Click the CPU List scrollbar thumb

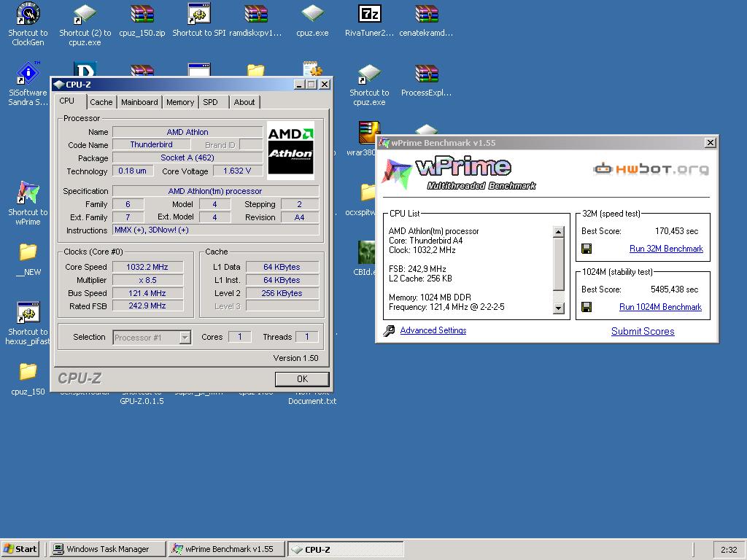tap(558, 264)
